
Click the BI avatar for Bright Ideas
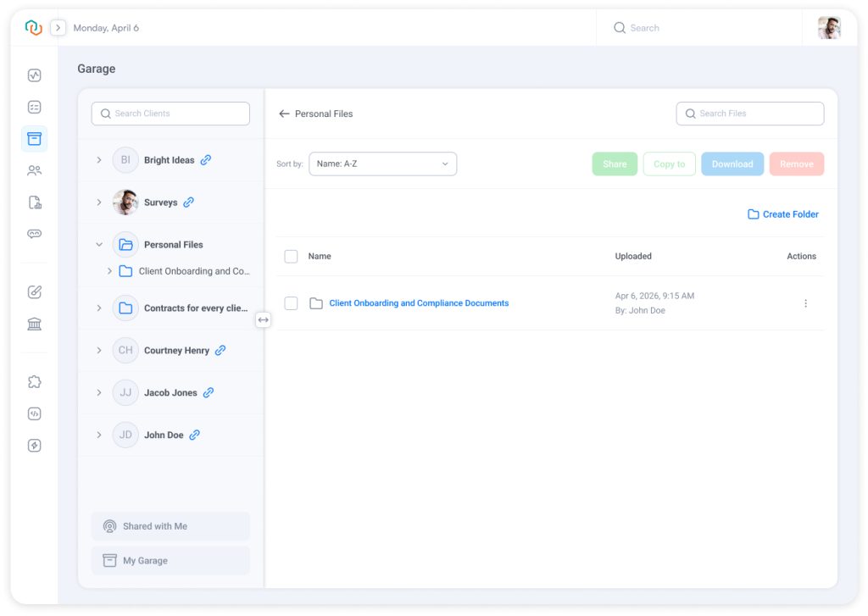click(125, 160)
